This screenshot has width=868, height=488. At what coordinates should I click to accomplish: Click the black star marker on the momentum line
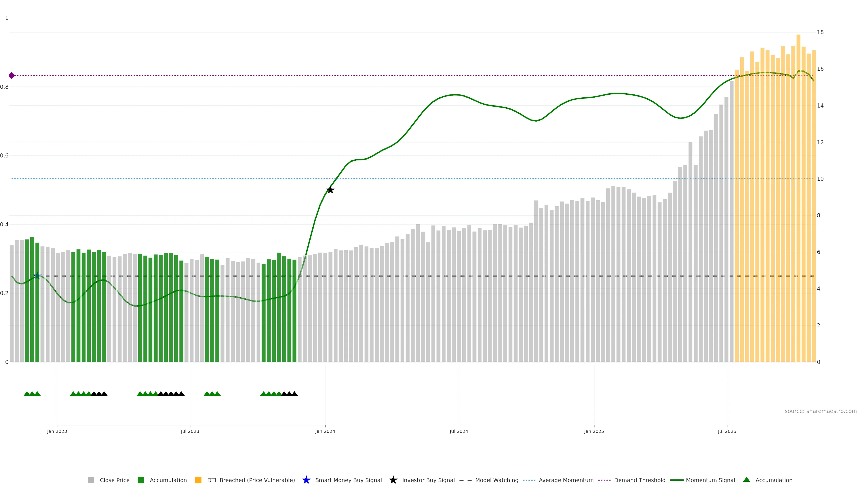coord(330,190)
